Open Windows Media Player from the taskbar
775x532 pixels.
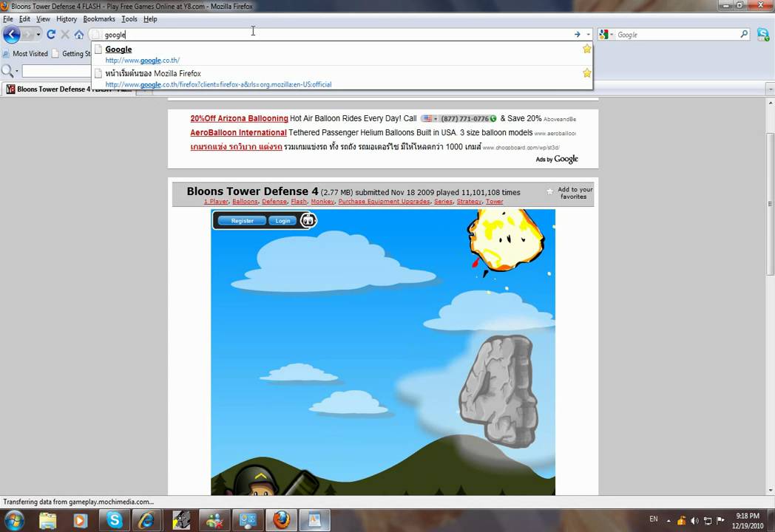[x=80, y=521]
